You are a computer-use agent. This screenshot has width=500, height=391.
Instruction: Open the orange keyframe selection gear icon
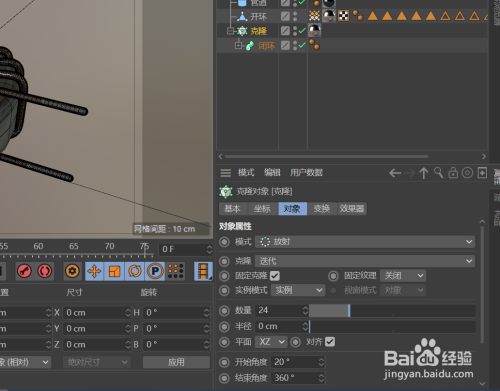[x=72, y=271]
